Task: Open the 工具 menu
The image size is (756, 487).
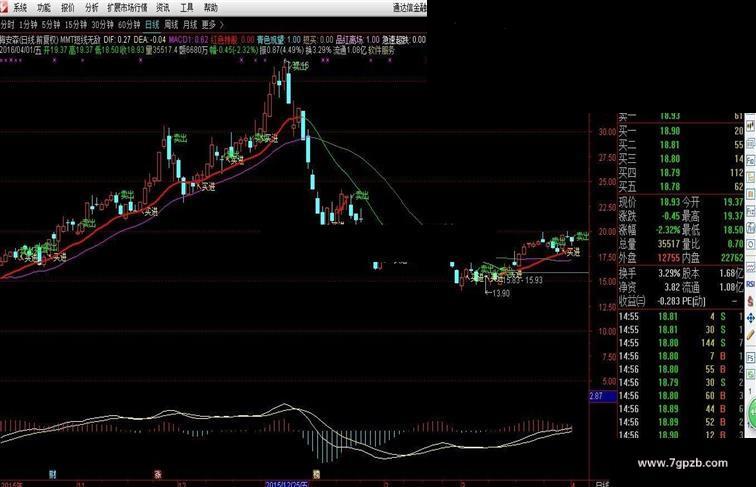Action: 187,8
